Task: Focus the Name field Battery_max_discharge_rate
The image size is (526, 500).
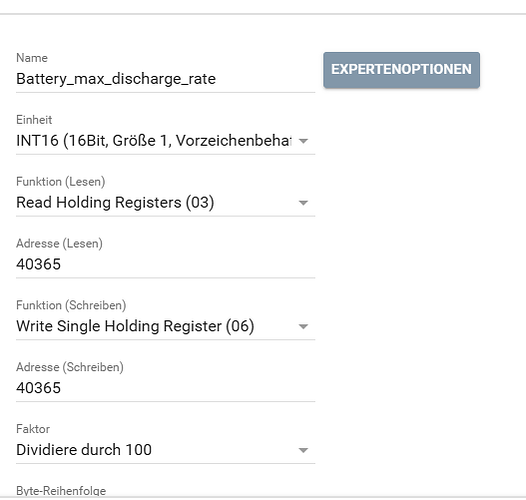Action: coord(165,79)
